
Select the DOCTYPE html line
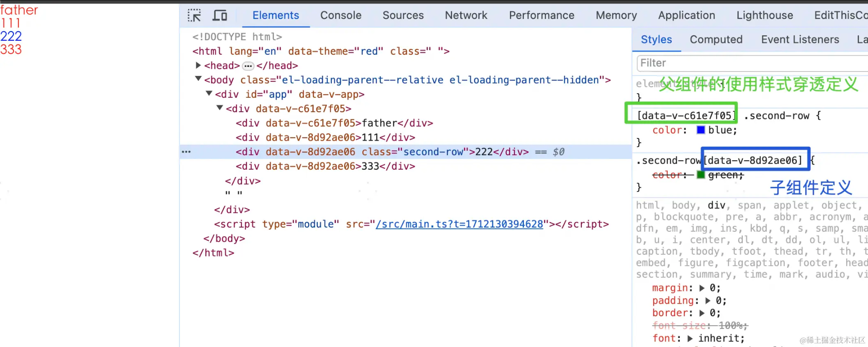click(x=237, y=37)
